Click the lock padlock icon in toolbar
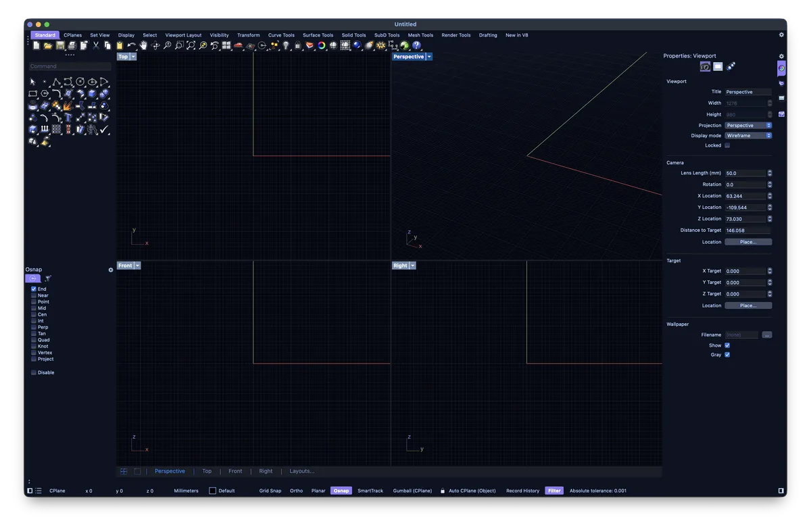Screen dimensions: 811x532 [x=298, y=45]
